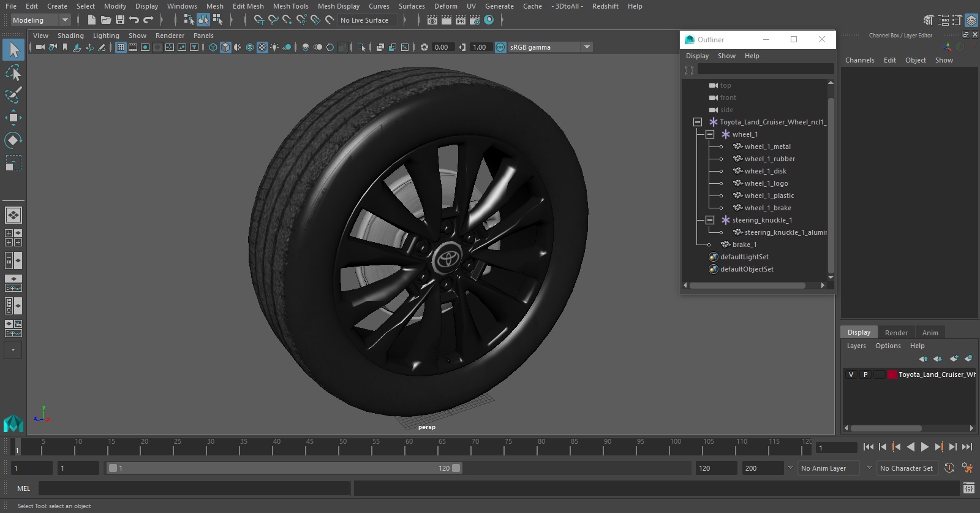Click the timeline at frame 60
This screenshot has width=980, height=513.
(405, 447)
